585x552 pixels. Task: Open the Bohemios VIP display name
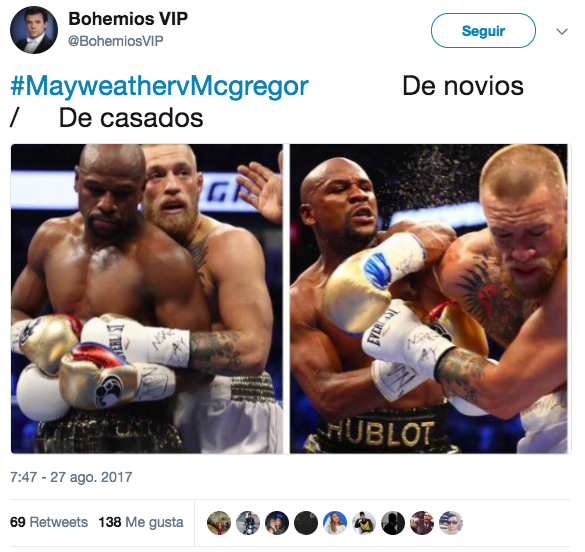click(128, 19)
